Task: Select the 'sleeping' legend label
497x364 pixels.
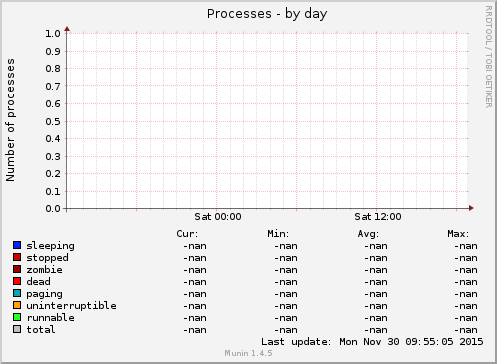Action: click(50, 246)
